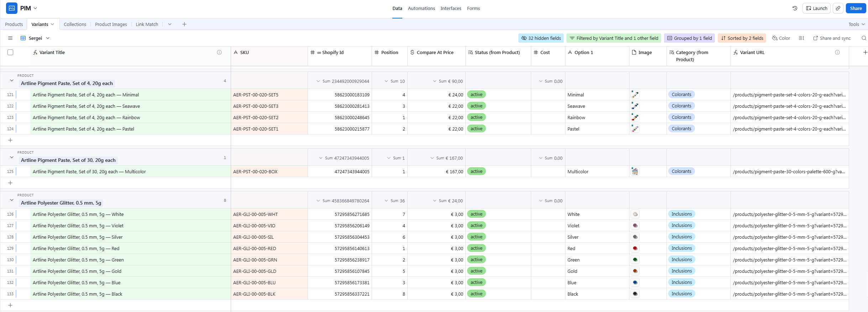Open the base history clock icon
Viewport: 868px width, 312px height.
[x=795, y=8]
